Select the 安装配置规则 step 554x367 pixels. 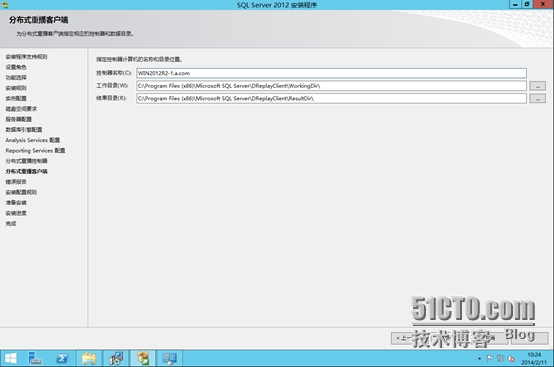pyautogui.click(x=21, y=192)
